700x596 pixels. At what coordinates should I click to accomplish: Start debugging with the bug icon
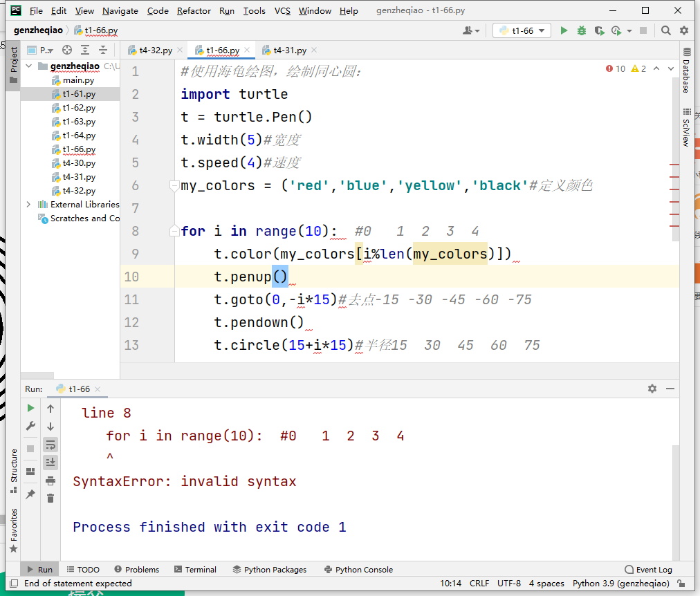click(581, 30)
